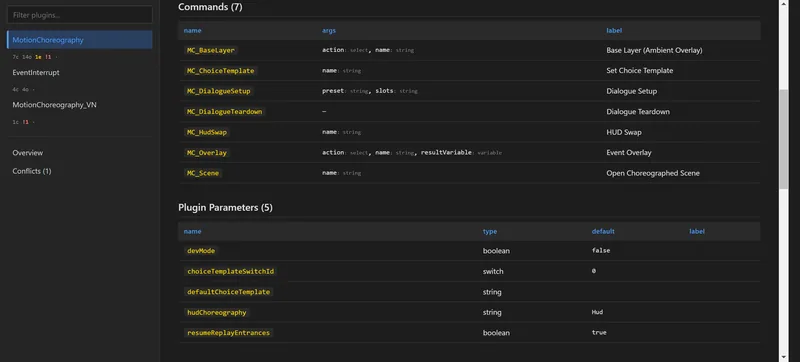Sort commands by label column header
This screenshot has width=800, height=362.
coord(614,31)
